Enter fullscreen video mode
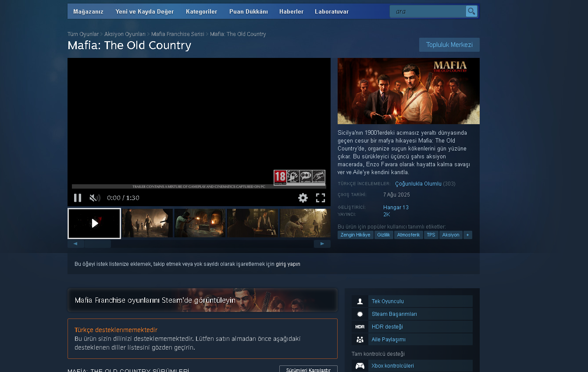Image resolution: width=588 pixels, height=372 pixels. coord(321,198)
